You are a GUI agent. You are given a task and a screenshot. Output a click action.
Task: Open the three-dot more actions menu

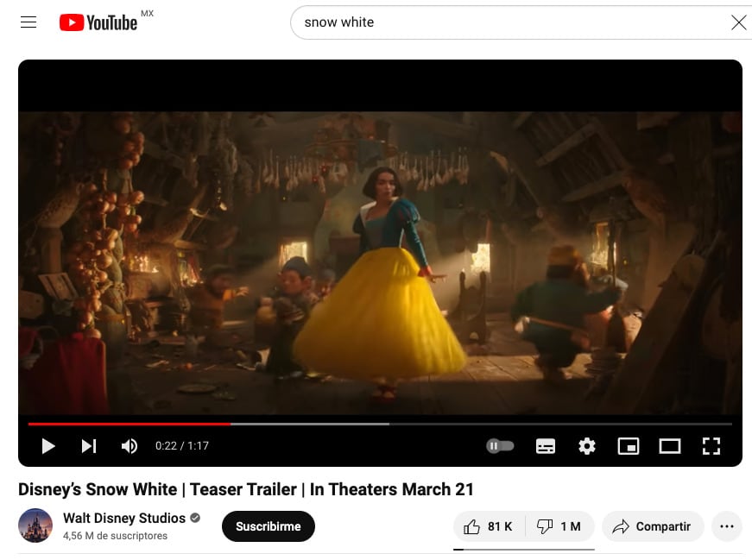point(726,526)
